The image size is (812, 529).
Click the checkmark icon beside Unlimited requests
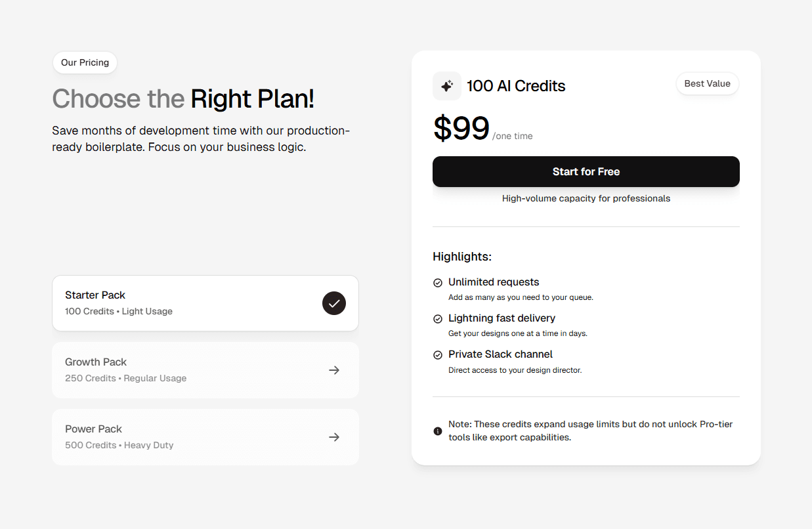click(437, 282)
